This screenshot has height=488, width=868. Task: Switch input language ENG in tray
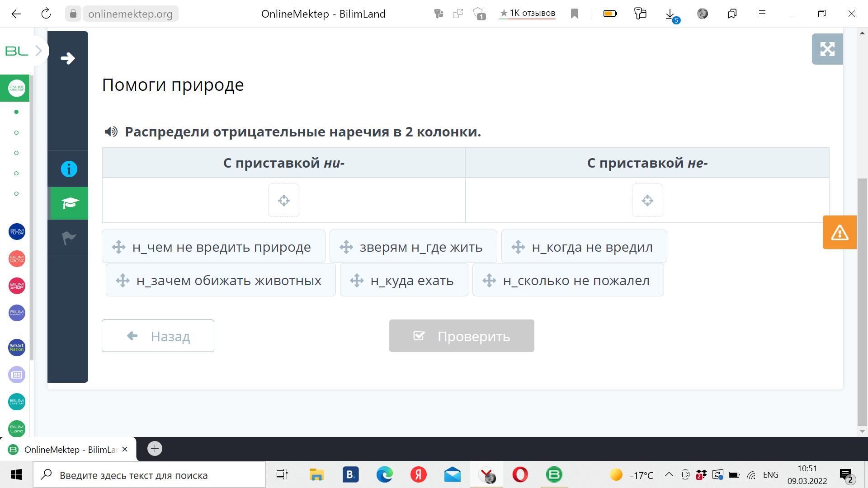coord(771,475)
